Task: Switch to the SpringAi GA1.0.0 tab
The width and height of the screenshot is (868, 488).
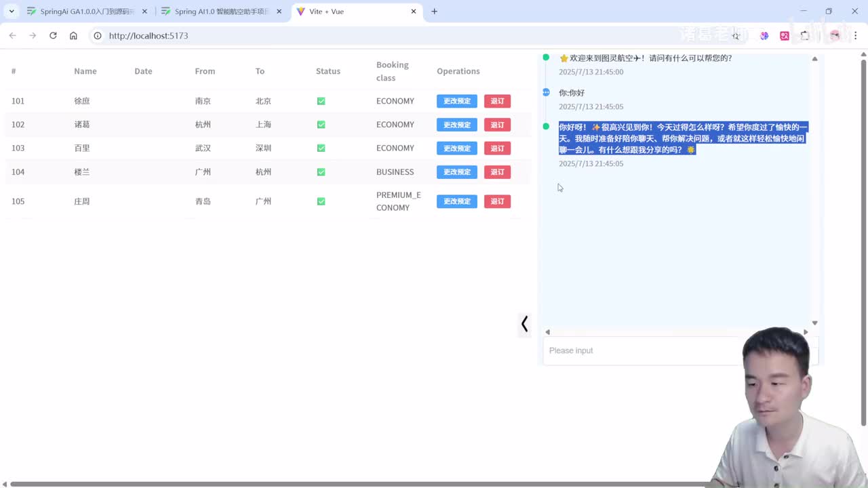Action: pos(87,12)
